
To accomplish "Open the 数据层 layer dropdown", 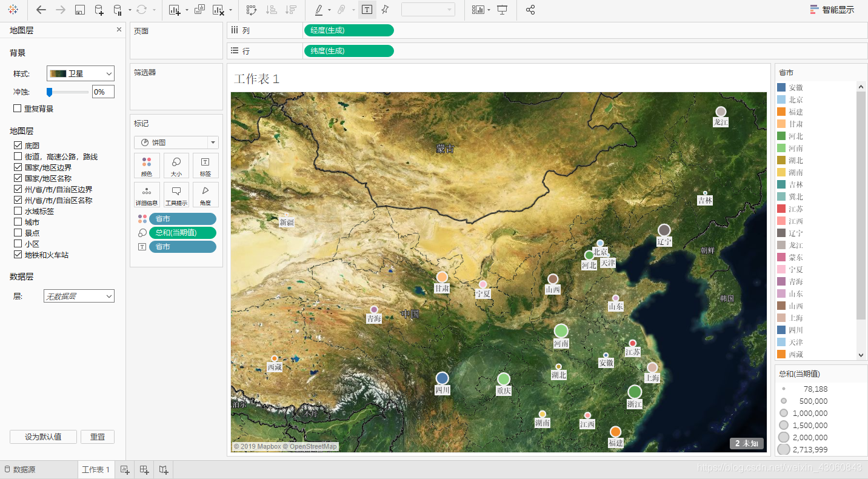I will click(x=79, y=296).
